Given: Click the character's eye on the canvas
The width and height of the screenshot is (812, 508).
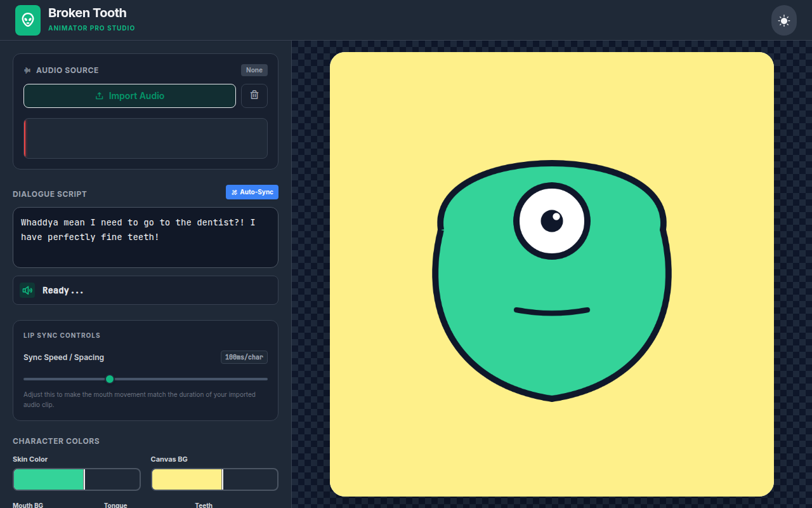Looking at the screenshot, I should pos(552,221).
